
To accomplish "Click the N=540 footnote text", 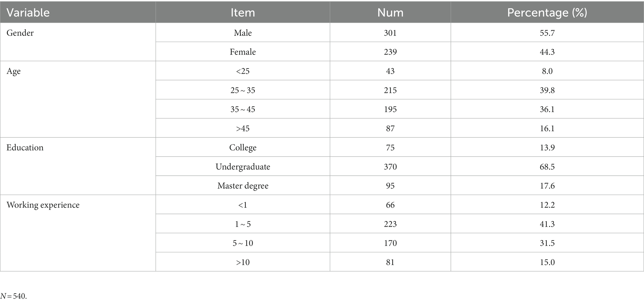I will 13,296.
